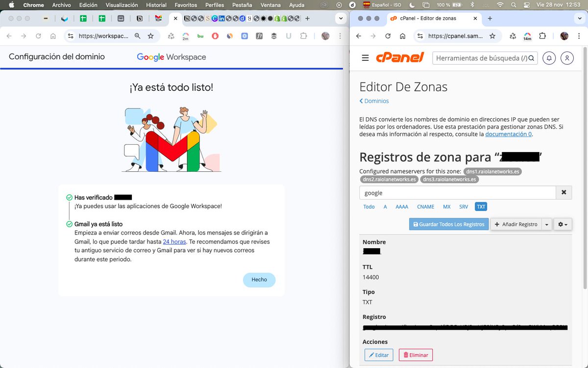Open the documentación link in Editor De Zonas
The image size is (588, 368).
click(x=508, y=133)
